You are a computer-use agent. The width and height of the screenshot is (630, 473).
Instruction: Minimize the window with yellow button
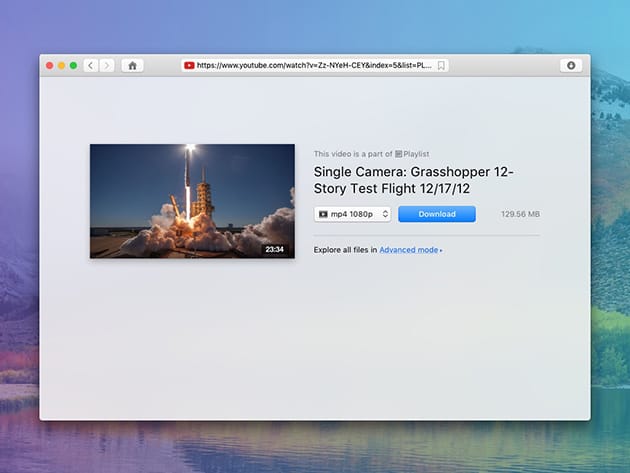point(61,66)
